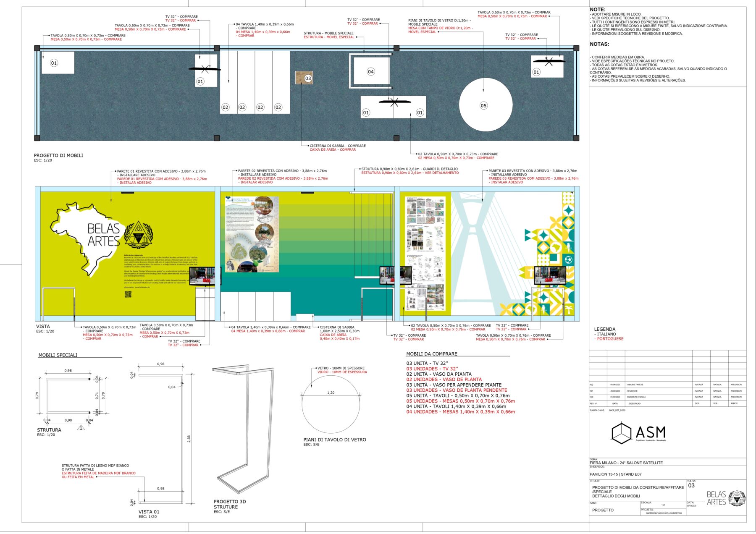Select the round glass table 05 in the plan
The height and width of the screenshot is (534, 756).
point(486,105)
